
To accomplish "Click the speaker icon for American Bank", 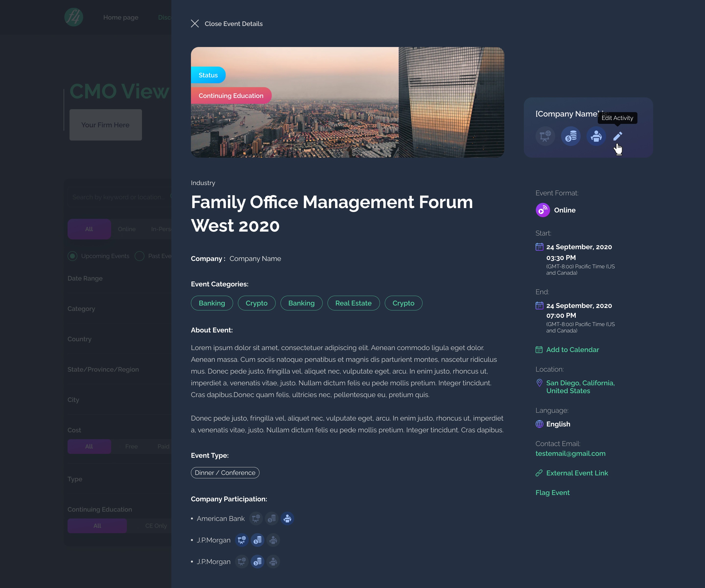I will click(287, 518).
